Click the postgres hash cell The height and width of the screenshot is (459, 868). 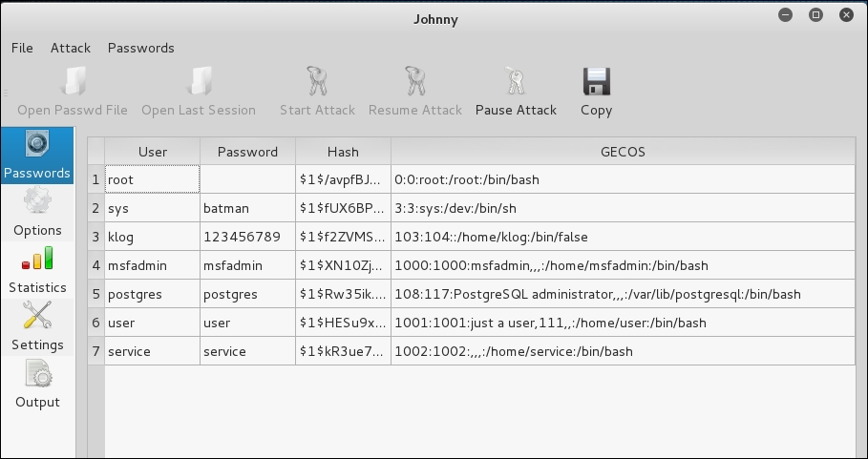[343, 294]
